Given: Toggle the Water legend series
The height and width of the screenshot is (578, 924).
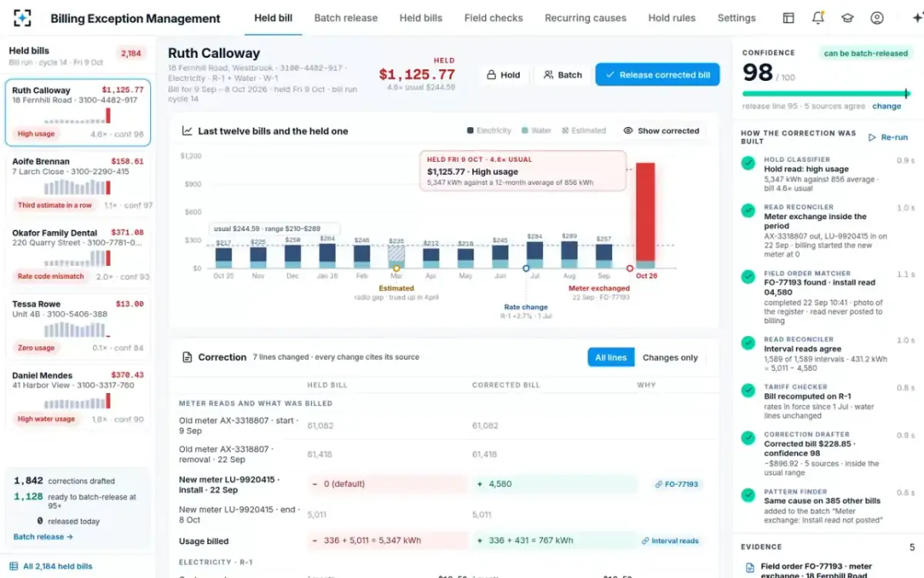Looking at the screenshot, I should 535,131.
